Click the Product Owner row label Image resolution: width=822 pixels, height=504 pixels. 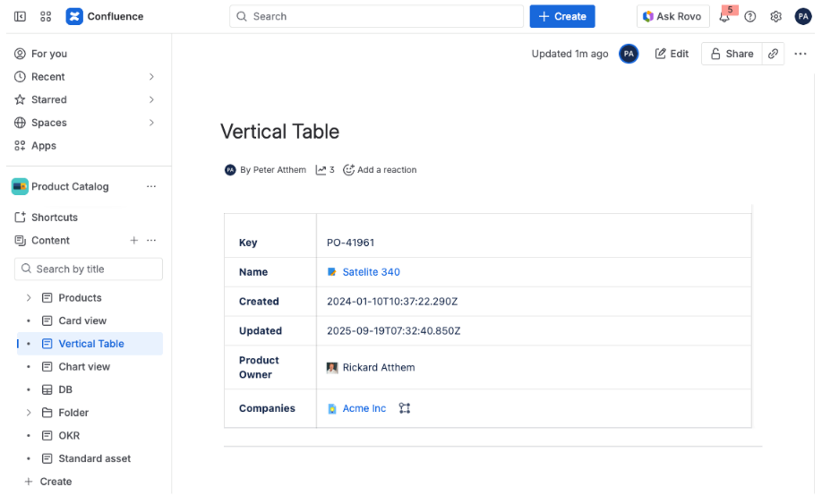point(259,367)
